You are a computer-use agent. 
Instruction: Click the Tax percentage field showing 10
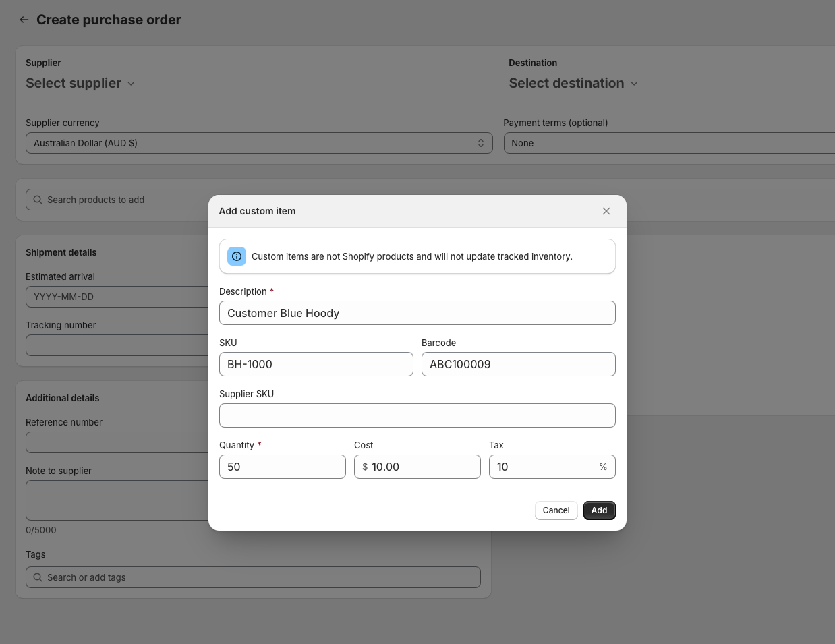[x=552, y=467]
